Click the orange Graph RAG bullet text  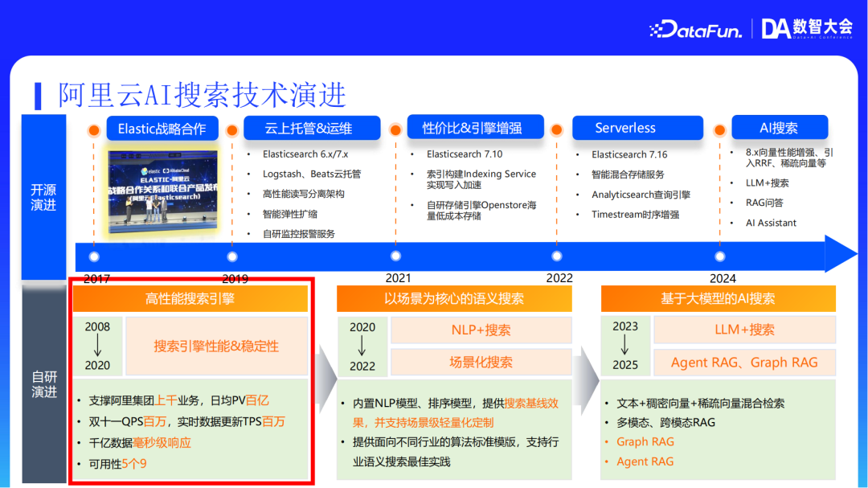coord(645,441)
